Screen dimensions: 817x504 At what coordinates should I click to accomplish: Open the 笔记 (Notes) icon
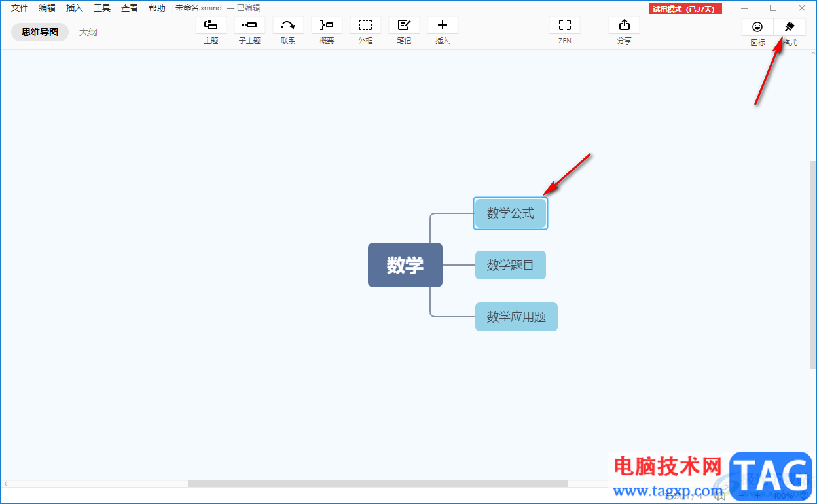[x=404, y=25]
